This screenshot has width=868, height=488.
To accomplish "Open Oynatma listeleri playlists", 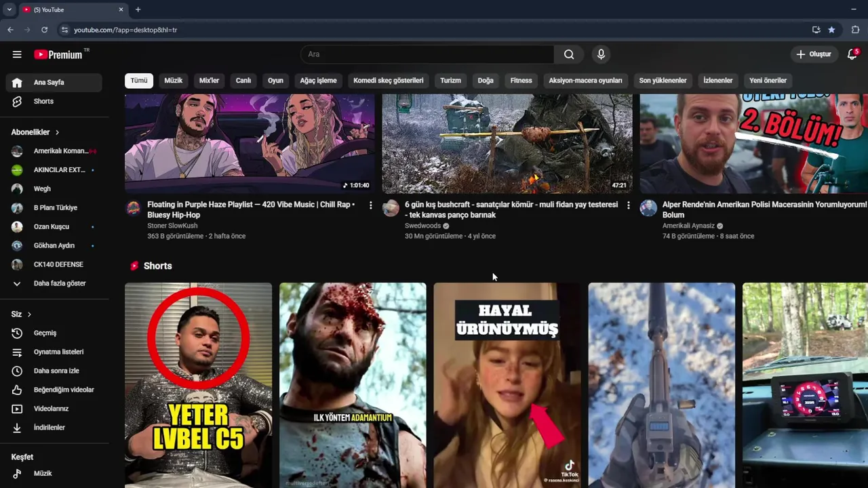I will (54, 352).
